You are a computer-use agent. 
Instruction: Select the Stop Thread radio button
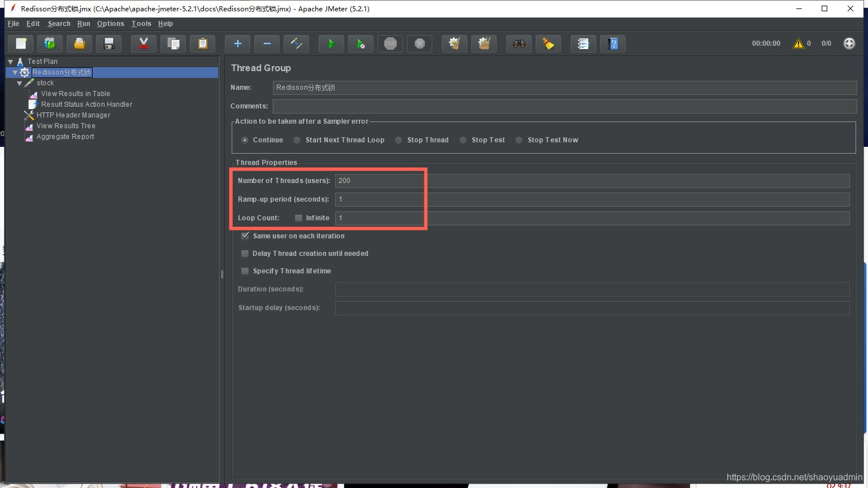tap(398, 140)
